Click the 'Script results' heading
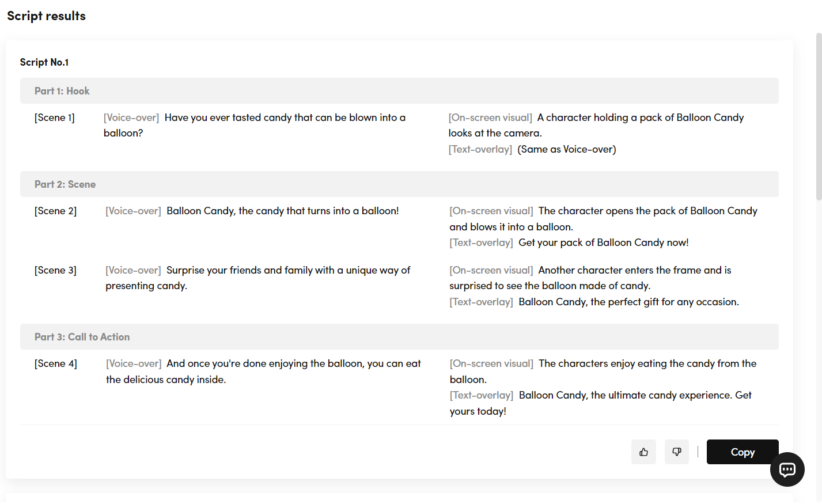The height and width of the screenshot is (504, 822). 47,16
